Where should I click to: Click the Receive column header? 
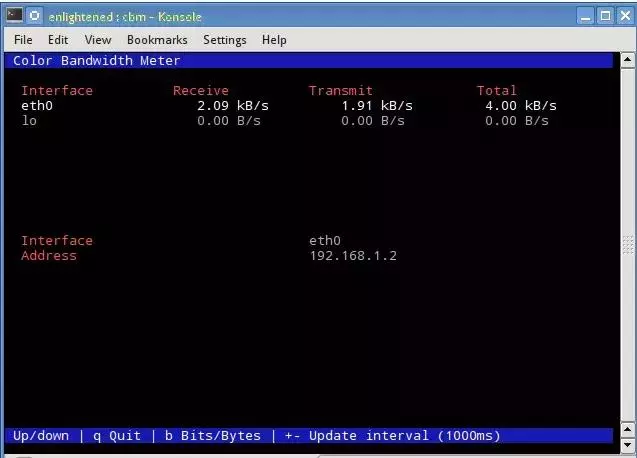pyautogui.click(x=201, y=91)
